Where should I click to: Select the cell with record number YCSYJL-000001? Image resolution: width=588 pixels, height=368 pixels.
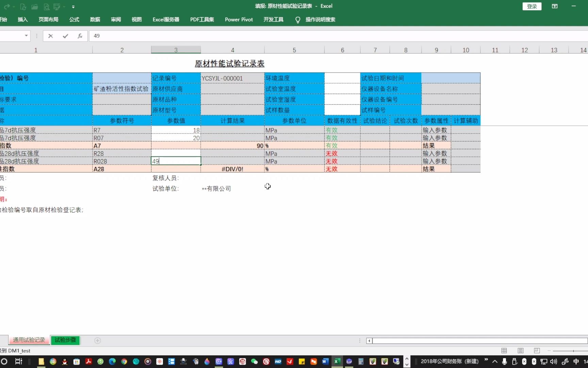click(x=232, y=78)
